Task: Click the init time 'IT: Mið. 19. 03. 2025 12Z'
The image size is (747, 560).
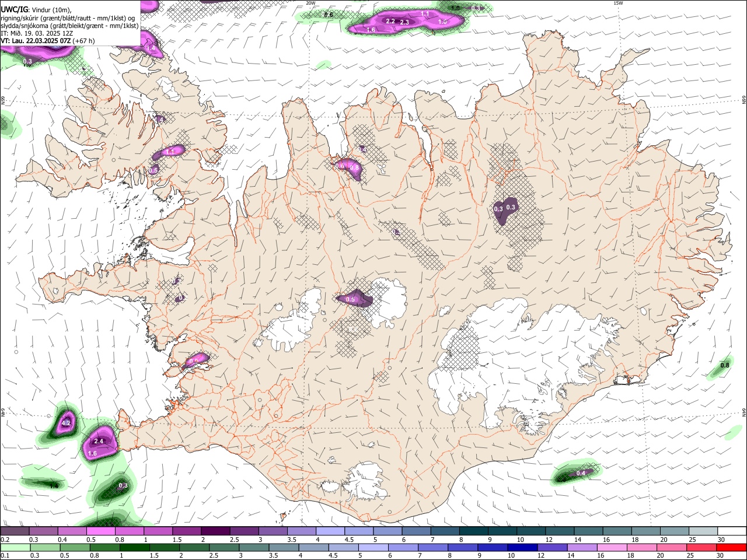Action: [37, 33]
